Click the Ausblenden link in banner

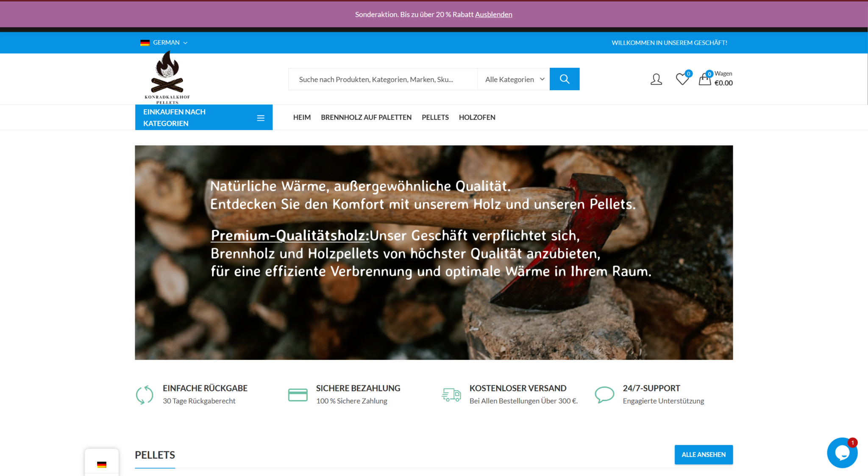pyautogui.click(x=493, y=14)
